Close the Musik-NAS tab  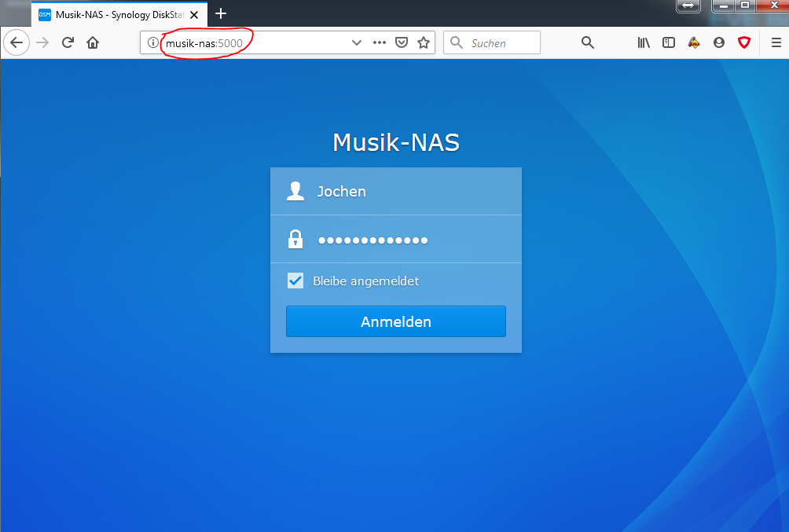[x=194, y=15]
